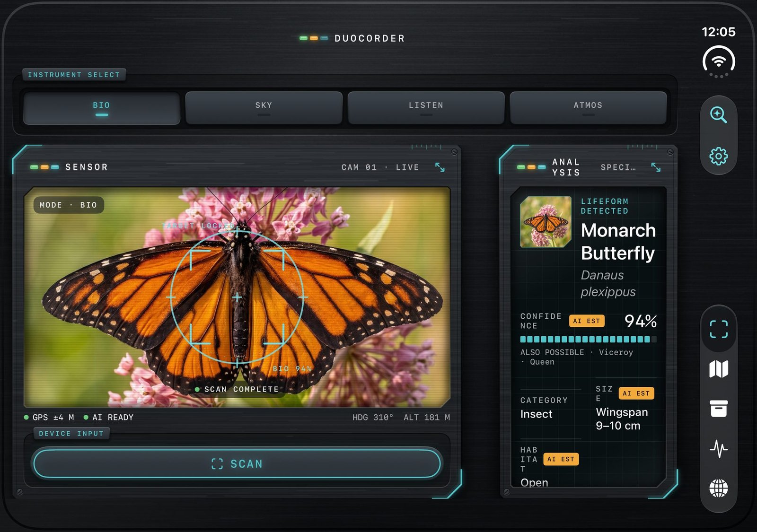Click the target reticle crosshair center

(237, 297)
